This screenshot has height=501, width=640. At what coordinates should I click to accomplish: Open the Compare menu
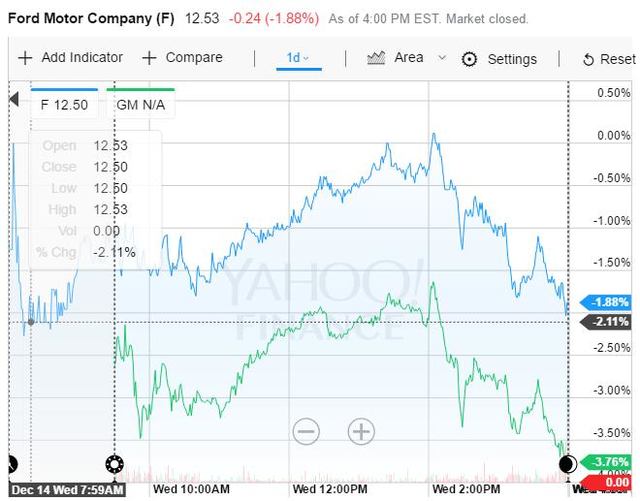194,58
